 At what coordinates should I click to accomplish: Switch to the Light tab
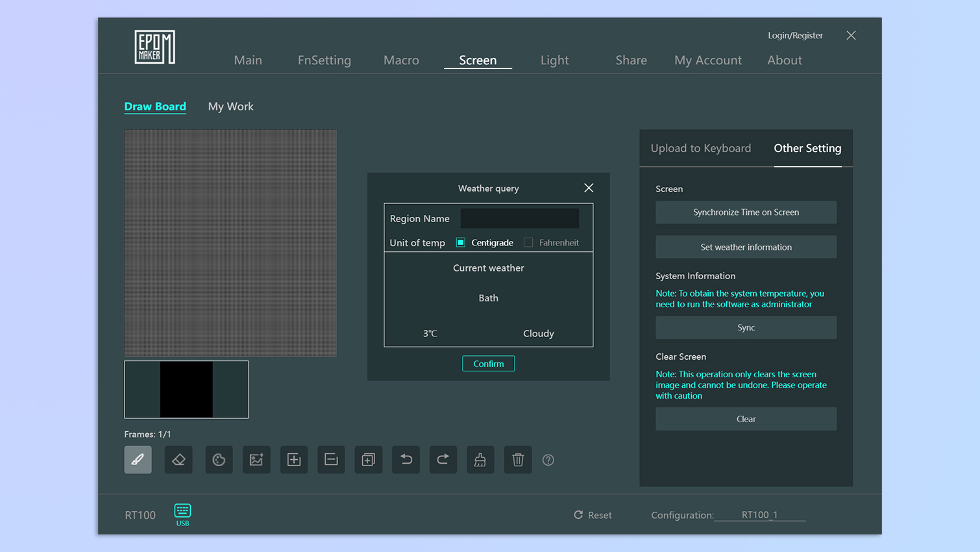(554, 60)
